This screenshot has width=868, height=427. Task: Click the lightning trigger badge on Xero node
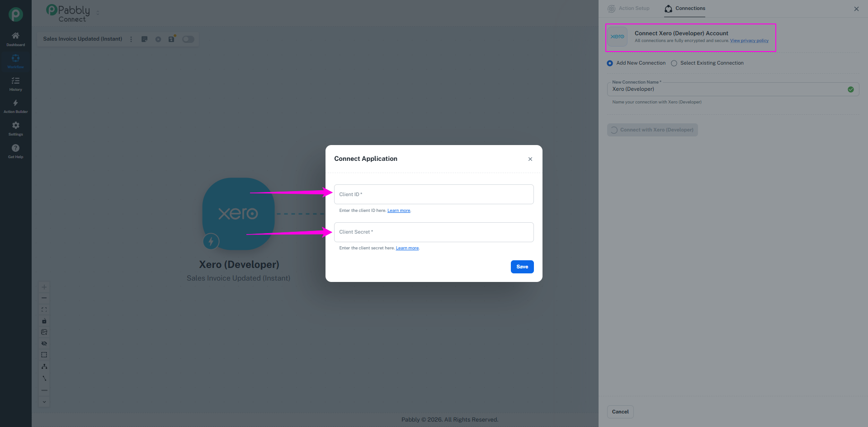[x=211, y=241]
